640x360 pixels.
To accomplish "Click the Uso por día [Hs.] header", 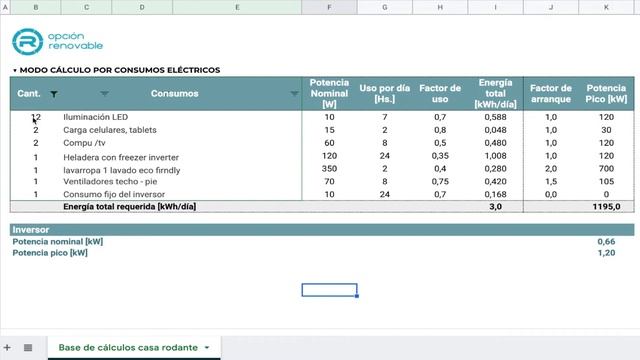I will coord(384,93).
